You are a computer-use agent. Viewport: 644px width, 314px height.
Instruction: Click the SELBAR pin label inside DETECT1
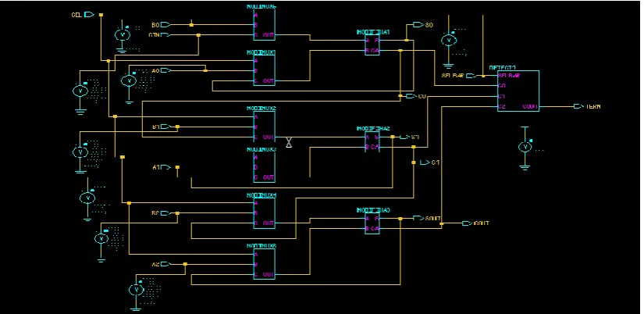coord(509,76)
